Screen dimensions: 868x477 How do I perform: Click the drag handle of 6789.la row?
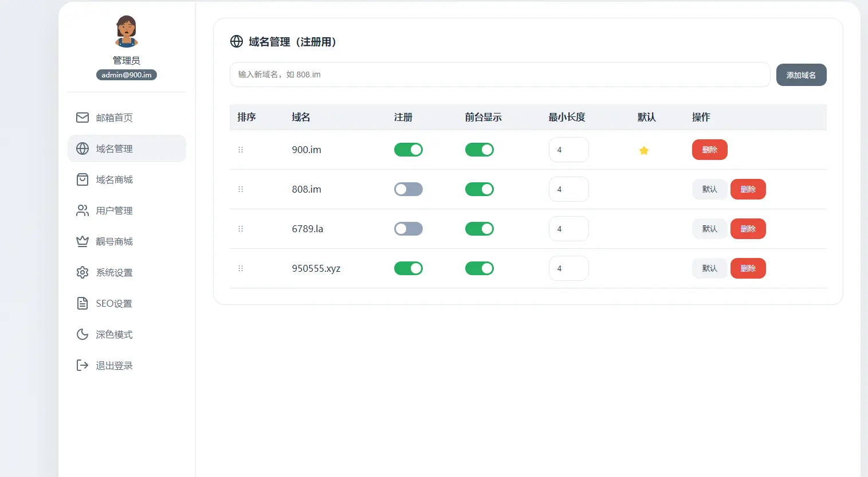click(x=241, y=229)
